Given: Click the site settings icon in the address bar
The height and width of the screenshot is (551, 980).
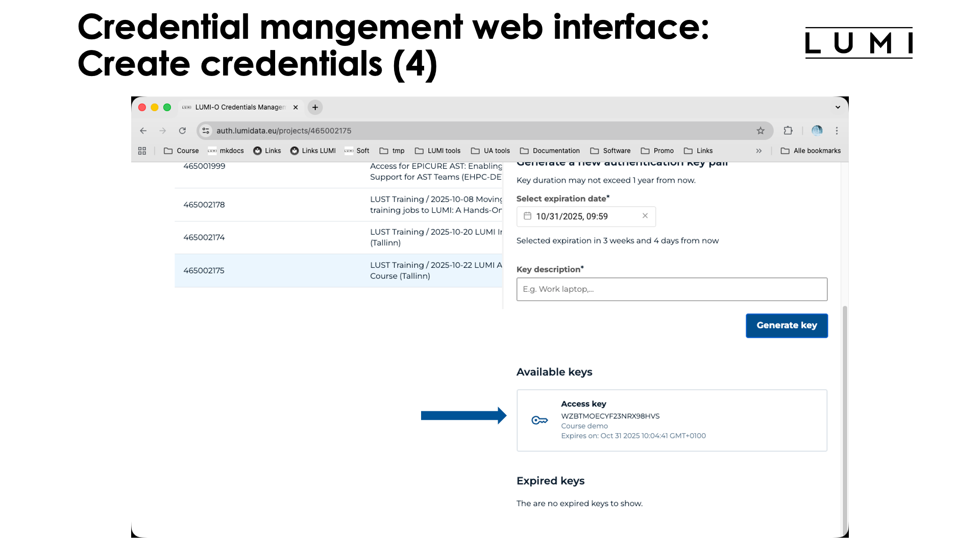Looking at the screenshot, I should (x=205, y=131).
